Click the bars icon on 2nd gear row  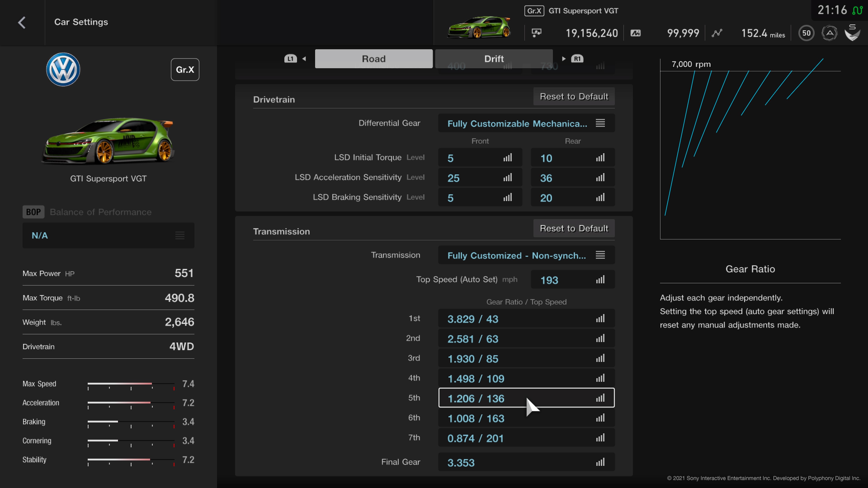(600, 338)
